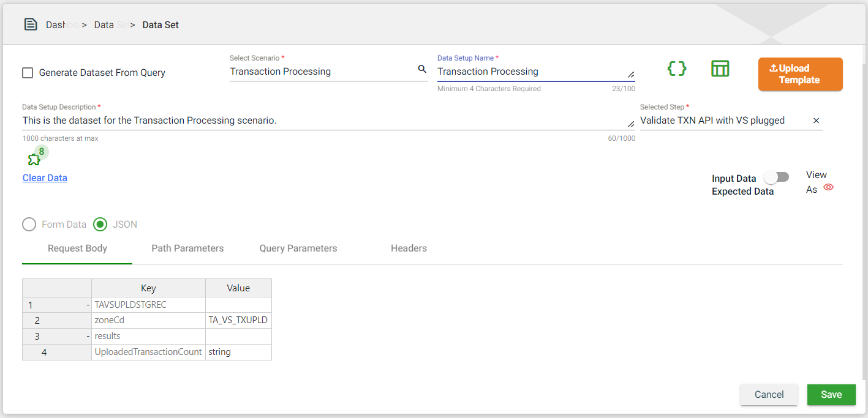Click the green puzzle piece icon
Screen dimensions: 868x418
coord(34,159)
